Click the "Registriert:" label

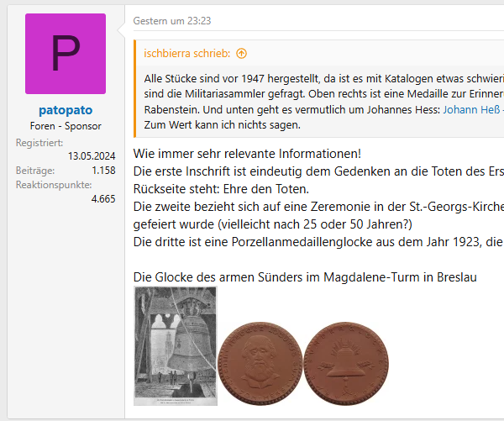click(39, 143)
